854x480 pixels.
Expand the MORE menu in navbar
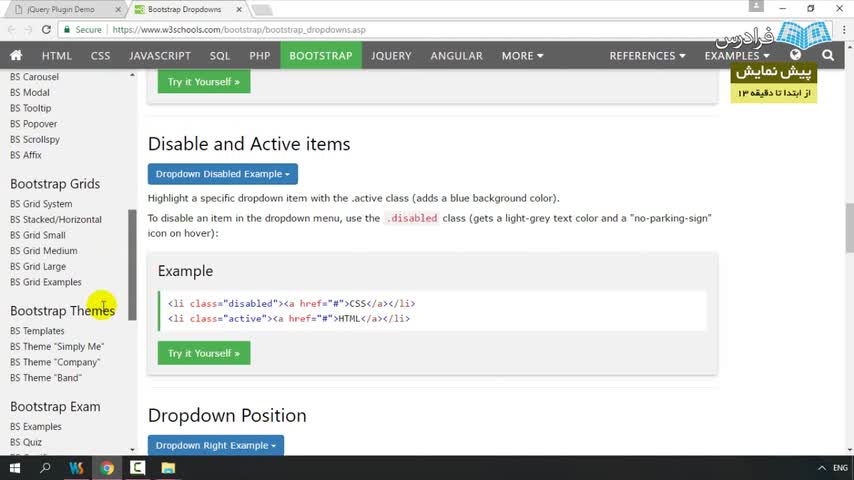coord(522,56)
